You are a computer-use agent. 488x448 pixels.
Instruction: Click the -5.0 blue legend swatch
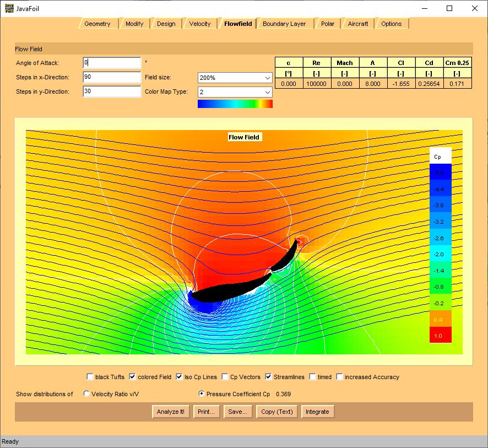coord(441,172)
